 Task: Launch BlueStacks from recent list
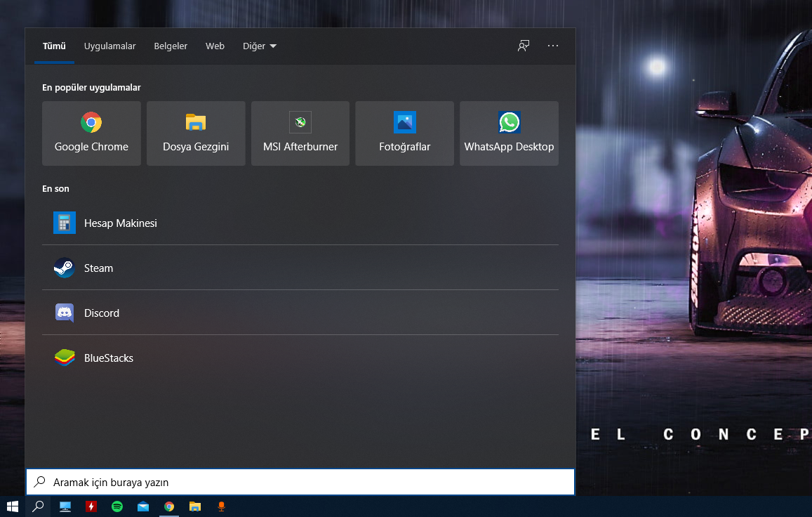coord(300,358)
